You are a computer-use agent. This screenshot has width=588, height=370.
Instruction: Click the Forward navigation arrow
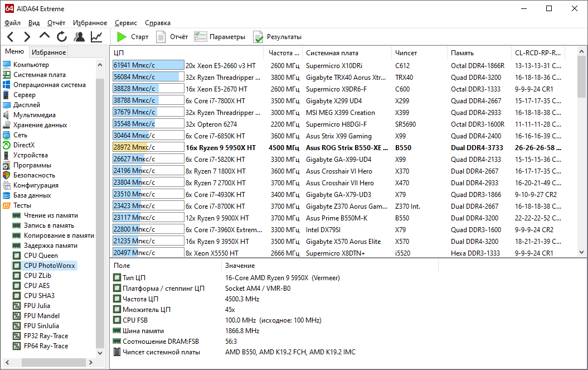27,37
